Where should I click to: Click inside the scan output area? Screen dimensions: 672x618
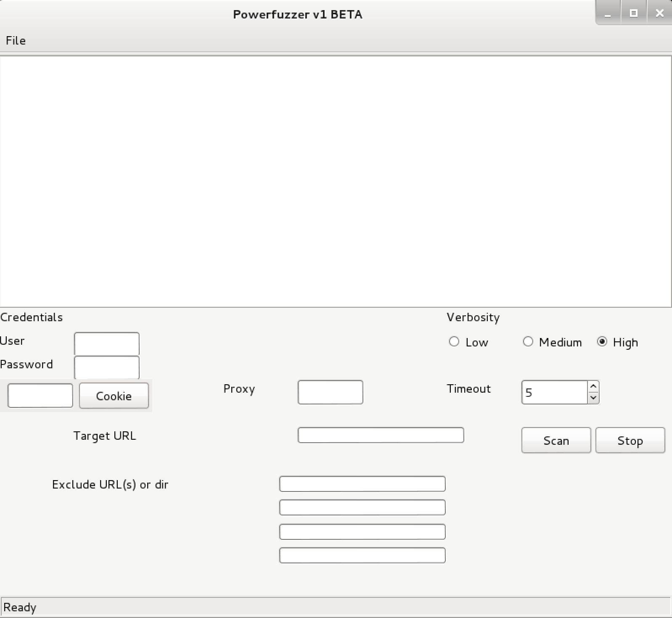[x=336, y=182]
